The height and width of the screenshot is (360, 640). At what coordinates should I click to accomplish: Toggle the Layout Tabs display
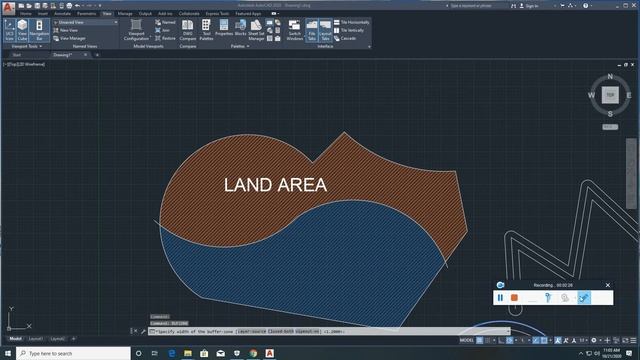(325, 30)
